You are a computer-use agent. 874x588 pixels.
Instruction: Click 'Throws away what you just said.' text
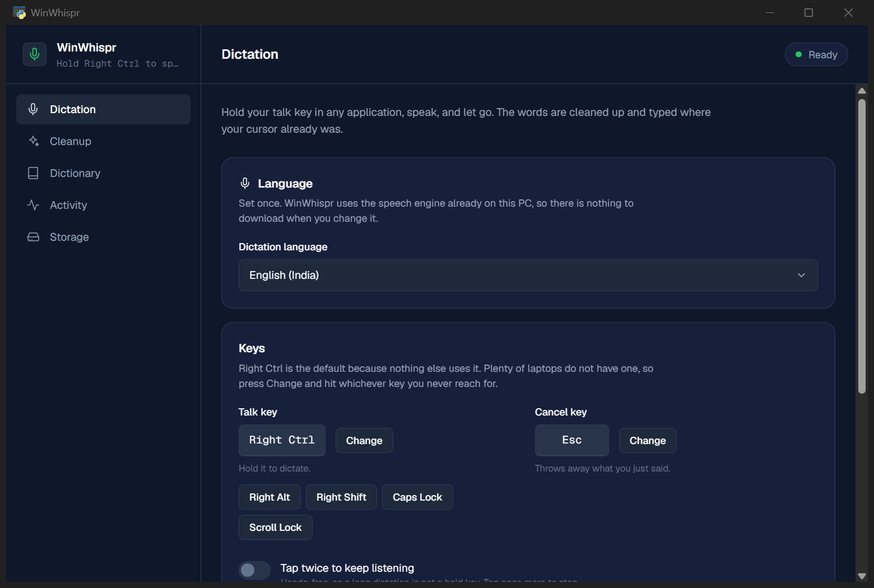(x=602, y=468)
